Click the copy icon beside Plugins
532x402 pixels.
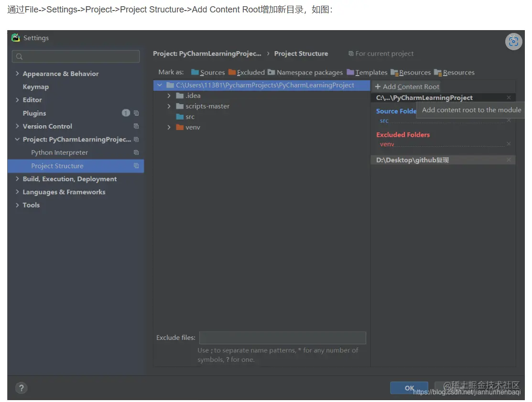pyautogui.click(x=136, y=113)
